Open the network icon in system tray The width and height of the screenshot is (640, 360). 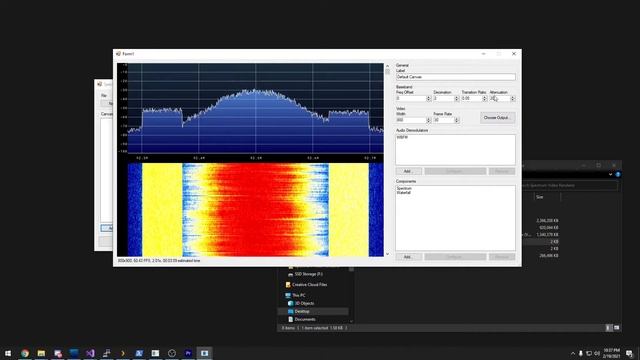point(589,353)
